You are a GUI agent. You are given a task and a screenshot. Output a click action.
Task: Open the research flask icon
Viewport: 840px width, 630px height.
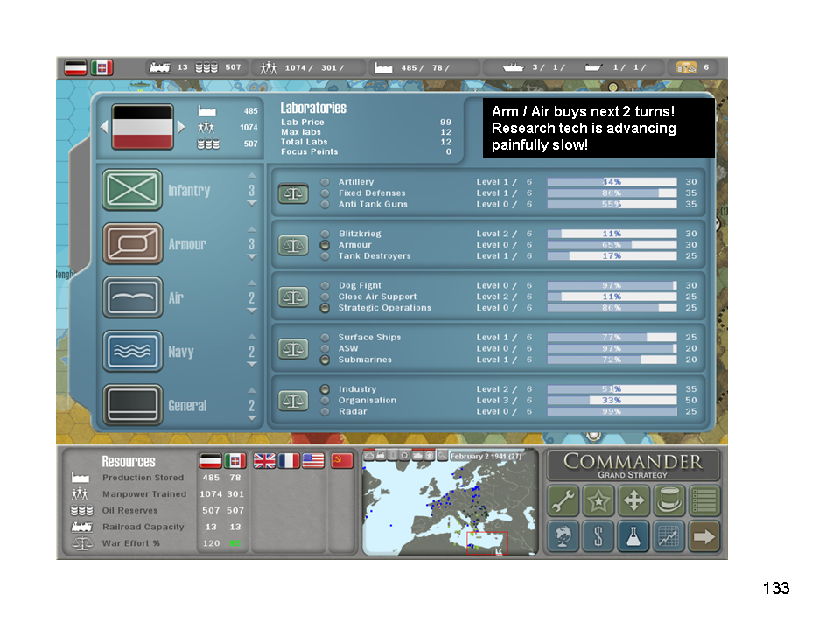633,536
